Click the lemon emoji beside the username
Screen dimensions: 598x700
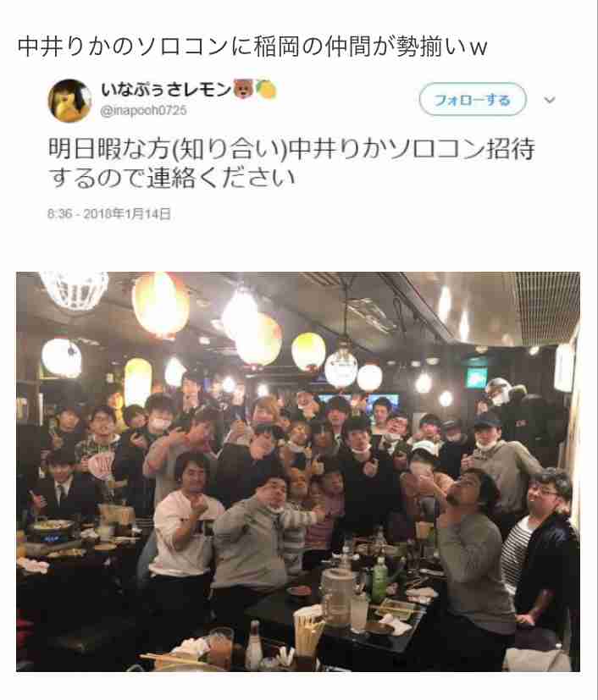pyautogui.click(x=266, y=89)
